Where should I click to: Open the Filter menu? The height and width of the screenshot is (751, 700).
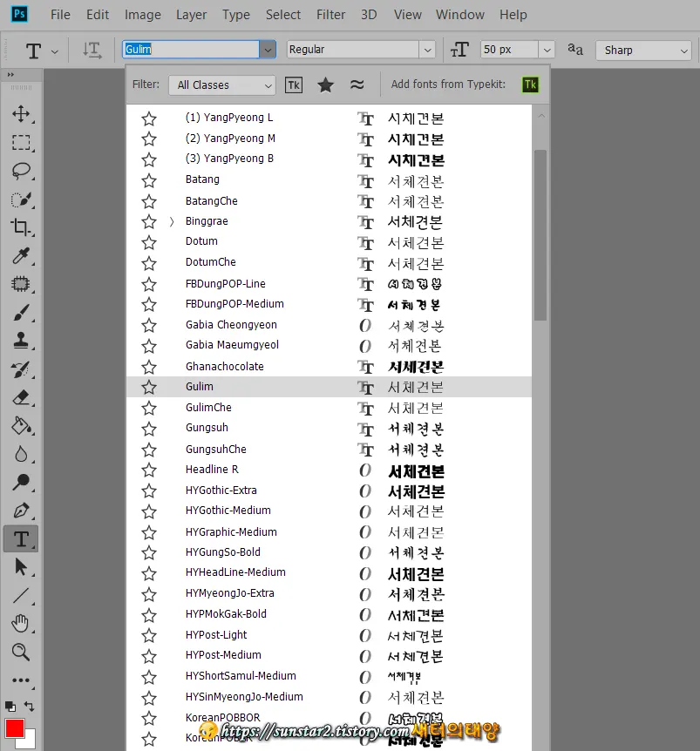click(330, 15)
